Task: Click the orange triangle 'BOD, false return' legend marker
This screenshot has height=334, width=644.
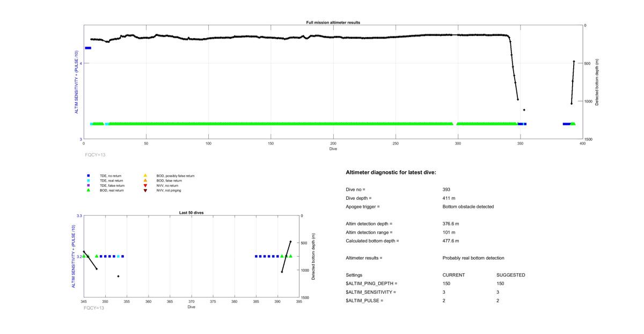Action: point(145,180)
